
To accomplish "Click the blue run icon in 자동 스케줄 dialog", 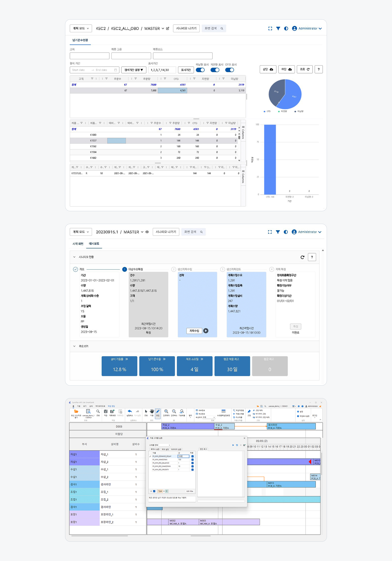I will pyautogui.click(x=233, y=445).
